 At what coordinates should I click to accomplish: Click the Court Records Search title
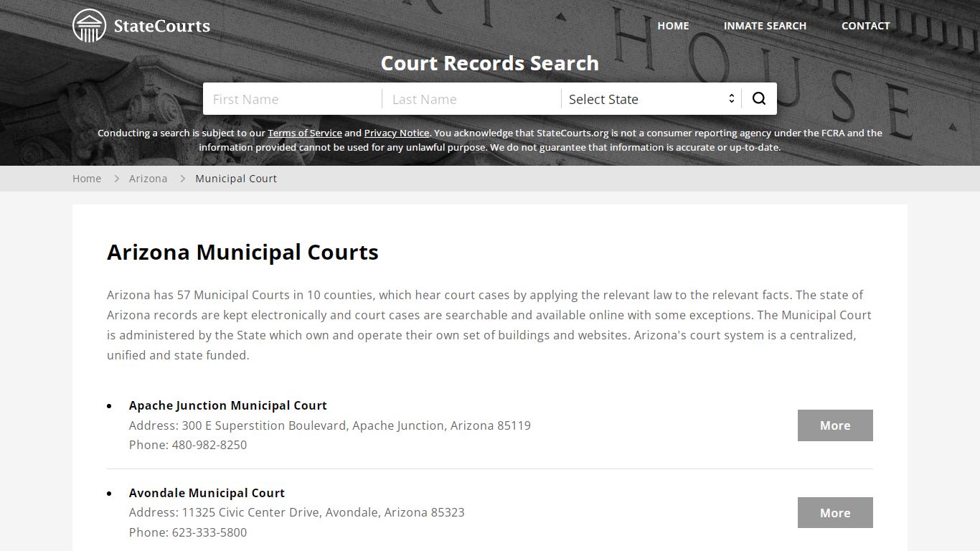(490, 63)
